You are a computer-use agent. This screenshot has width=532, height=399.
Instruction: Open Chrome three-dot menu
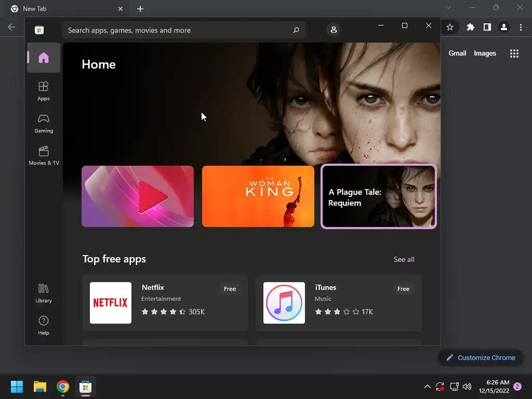(521, 27)
